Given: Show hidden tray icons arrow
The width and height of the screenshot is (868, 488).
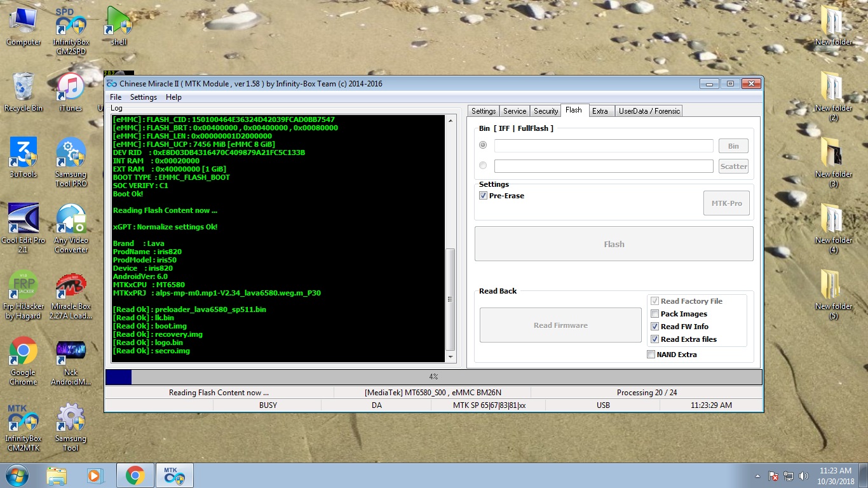Looking at the screenshot, I should 758,475.
